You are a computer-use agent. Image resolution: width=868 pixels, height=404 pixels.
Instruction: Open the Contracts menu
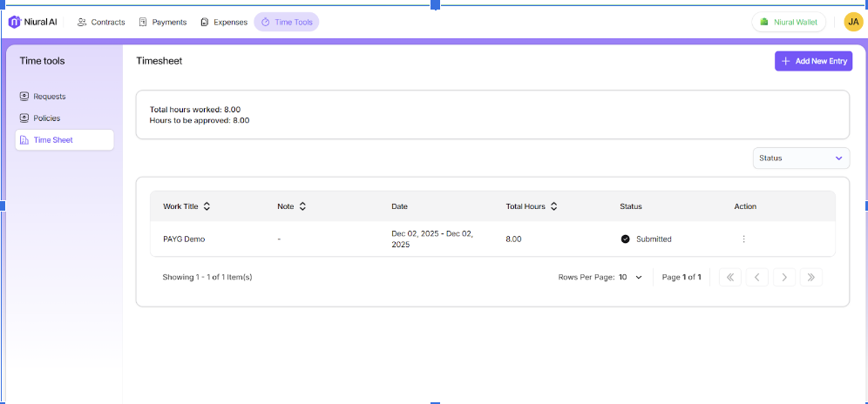[x=101, y=22]
